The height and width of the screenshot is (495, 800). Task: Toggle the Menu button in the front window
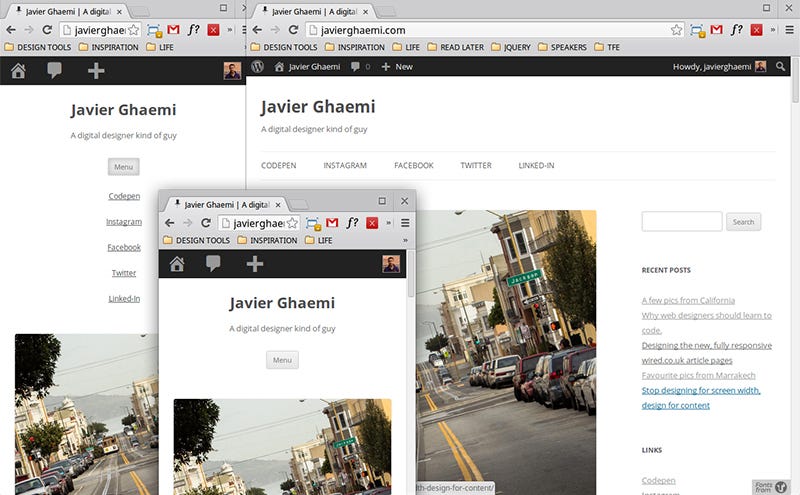point(282,360)
